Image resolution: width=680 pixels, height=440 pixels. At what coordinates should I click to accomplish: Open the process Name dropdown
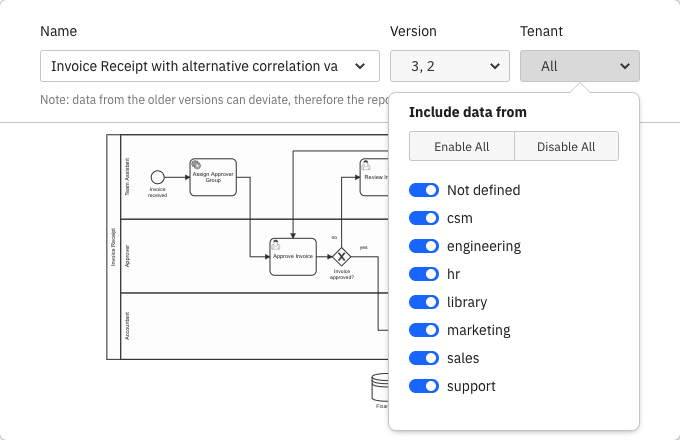(x=210, y=66)
